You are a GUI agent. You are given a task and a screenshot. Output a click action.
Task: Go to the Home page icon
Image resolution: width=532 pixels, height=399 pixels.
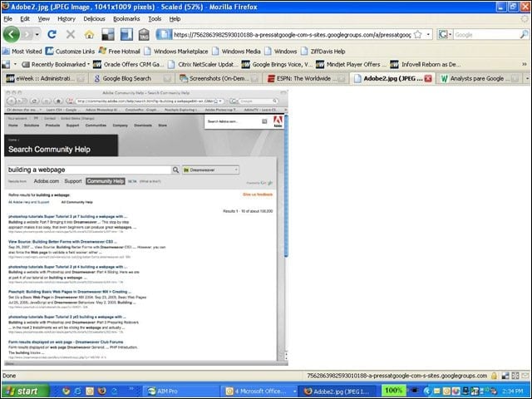pyautogui.click(x=89, y=34)
